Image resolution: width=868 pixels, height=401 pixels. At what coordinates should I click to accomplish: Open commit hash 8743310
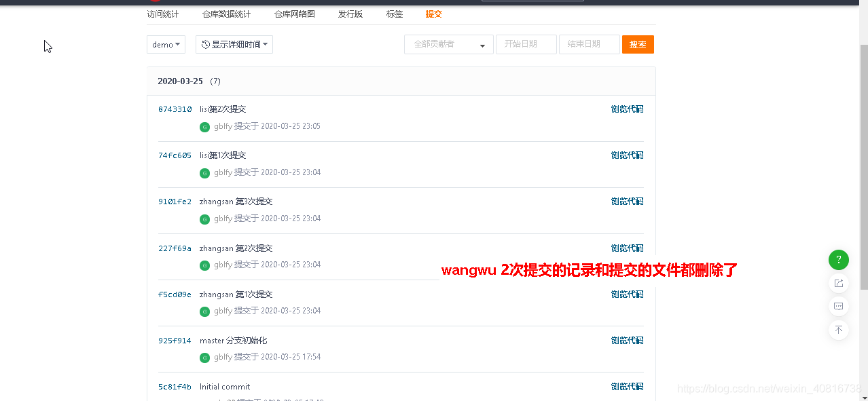(x=175, y=109)
